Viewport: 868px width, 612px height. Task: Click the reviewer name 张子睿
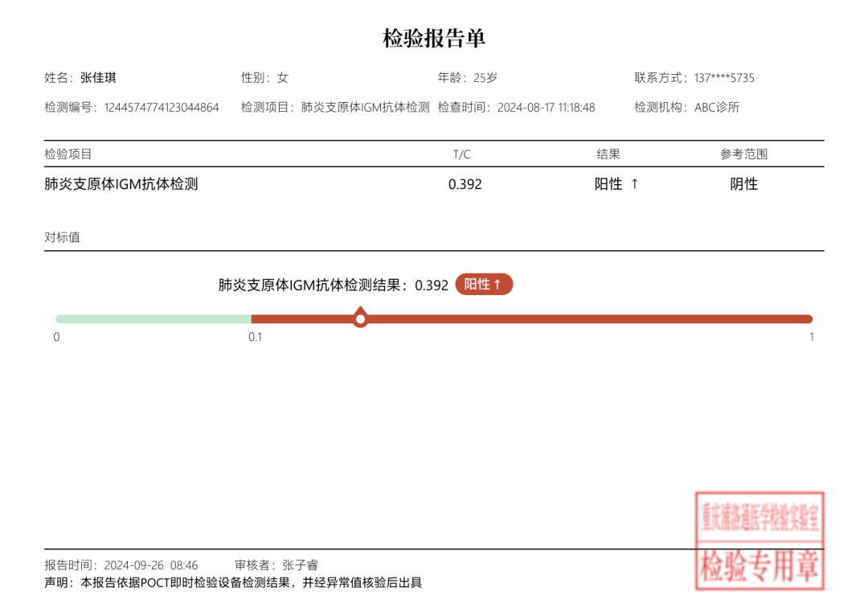(300, 565)
